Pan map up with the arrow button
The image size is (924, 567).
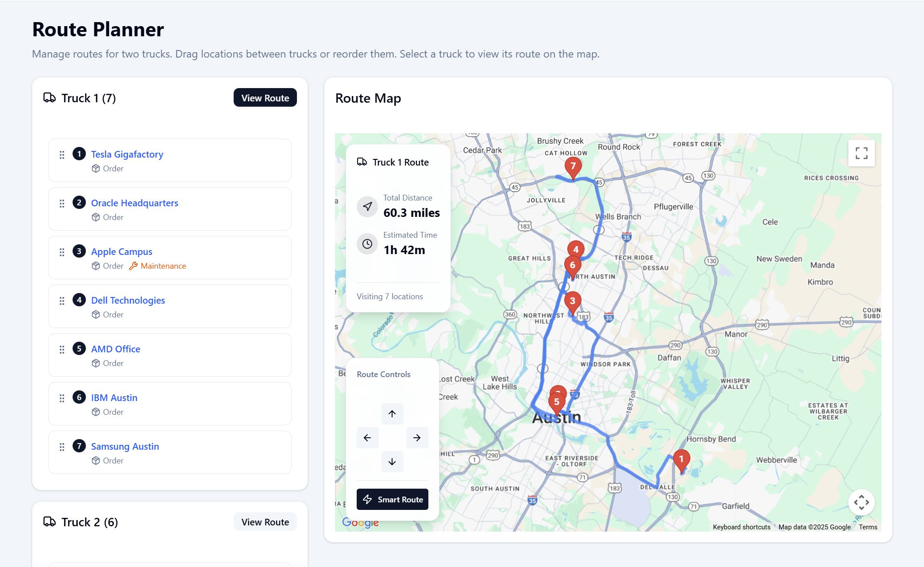pos(392,414)
